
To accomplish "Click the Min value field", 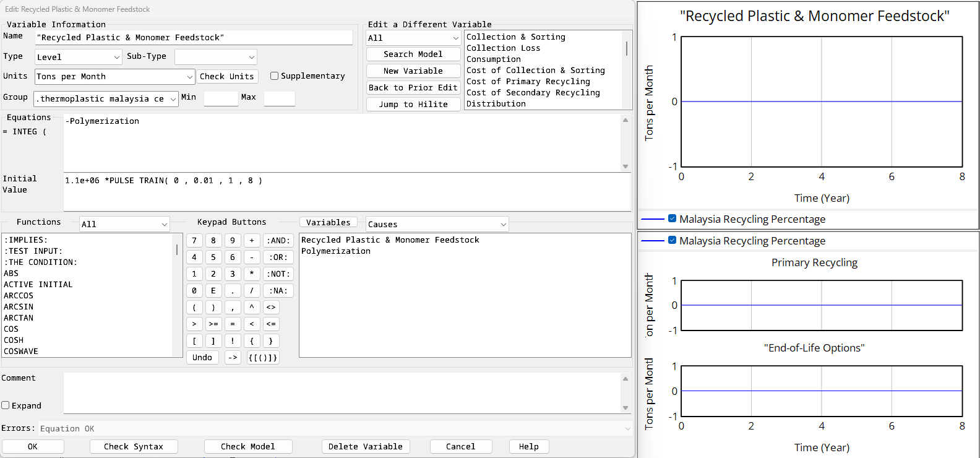I will 221,98.
